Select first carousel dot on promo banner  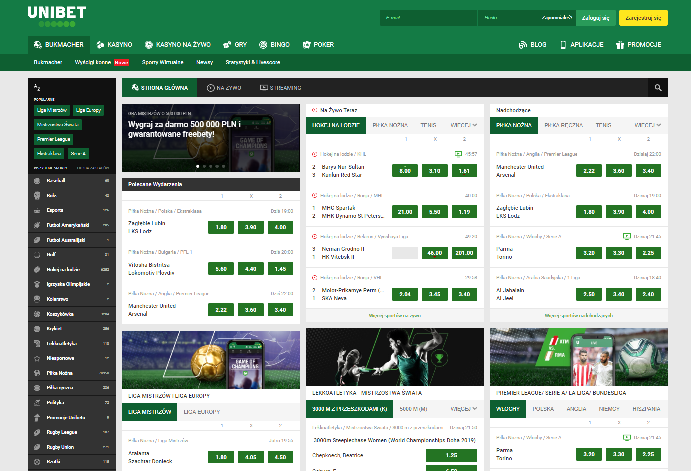[197, 166]
